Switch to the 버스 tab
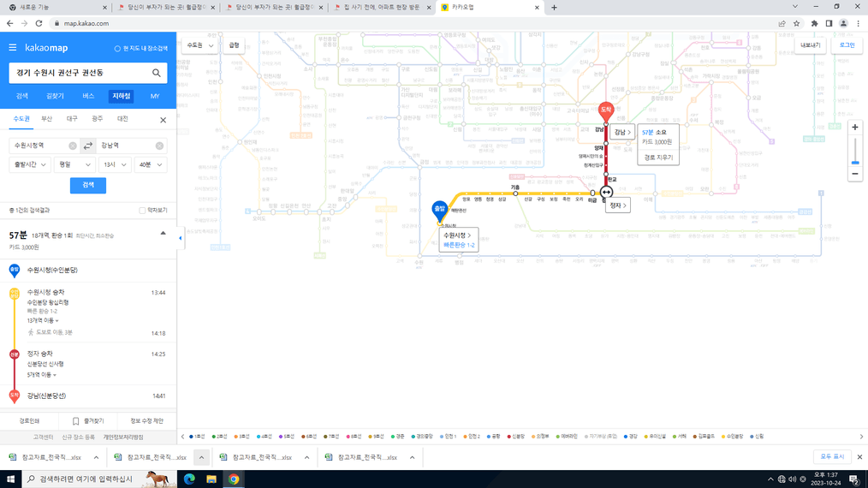Image resolution: width=868 pixels, height=488 pixels. pyautogui.click(x=88, y=96)
